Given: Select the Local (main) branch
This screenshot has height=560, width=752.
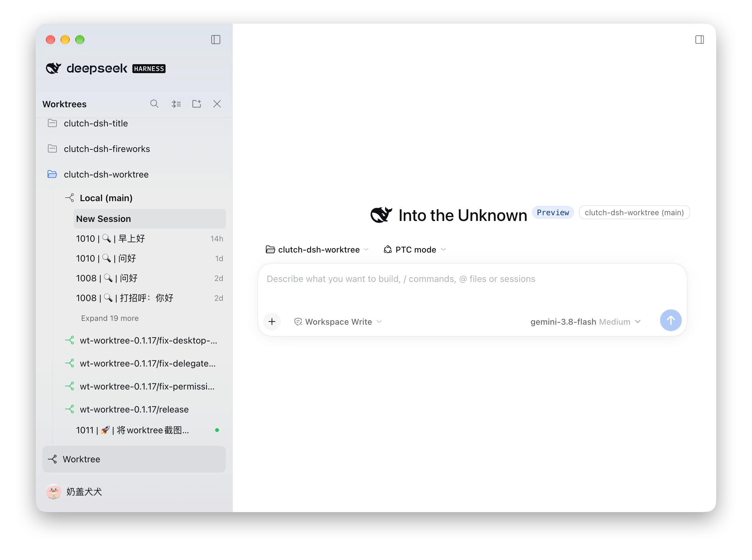Looking at the screenshot, I should pos(144,198).
